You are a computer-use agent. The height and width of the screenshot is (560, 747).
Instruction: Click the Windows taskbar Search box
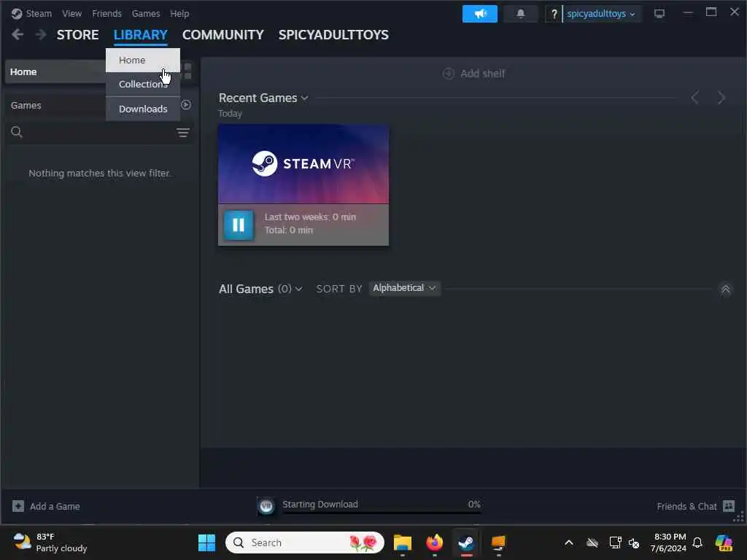tap(305, 542)
